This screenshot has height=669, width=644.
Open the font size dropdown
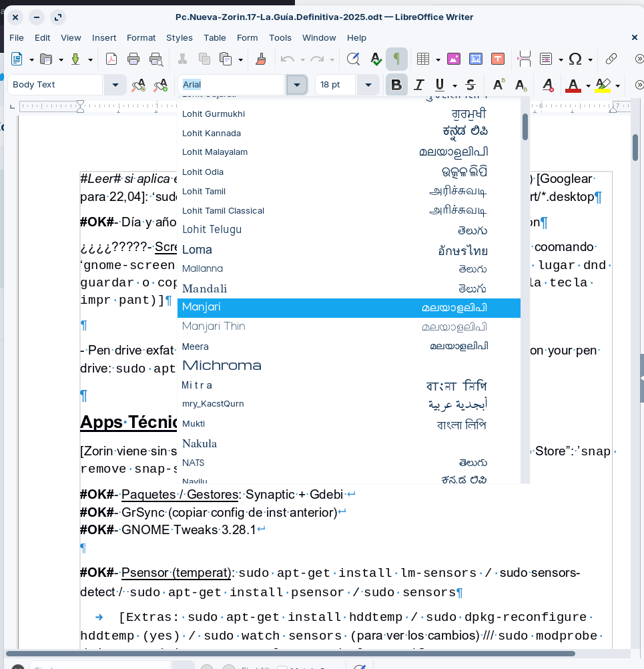click(x=368, y=85)
